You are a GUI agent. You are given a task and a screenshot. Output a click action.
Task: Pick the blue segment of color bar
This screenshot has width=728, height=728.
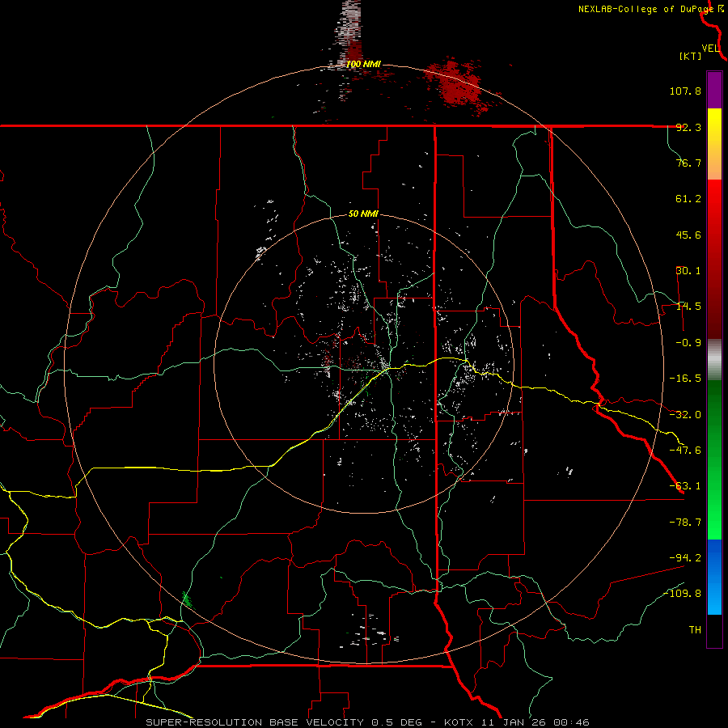pos(714,577)
